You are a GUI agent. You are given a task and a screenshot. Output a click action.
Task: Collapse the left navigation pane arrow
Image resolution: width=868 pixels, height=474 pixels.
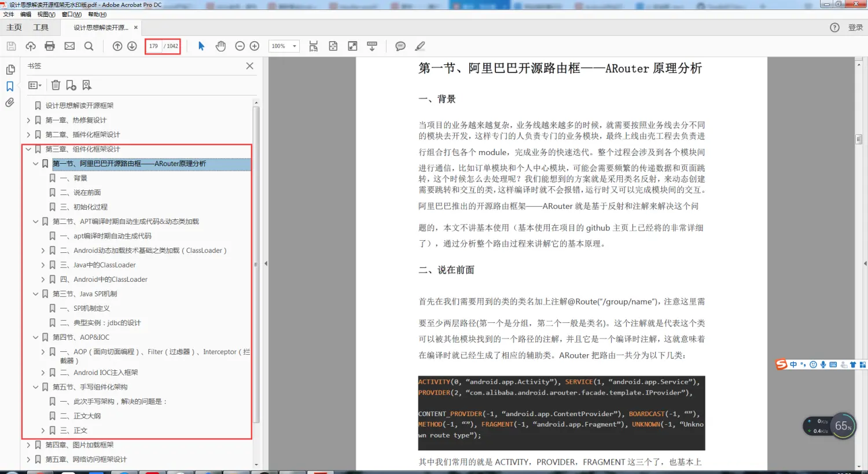pos(266,263)
